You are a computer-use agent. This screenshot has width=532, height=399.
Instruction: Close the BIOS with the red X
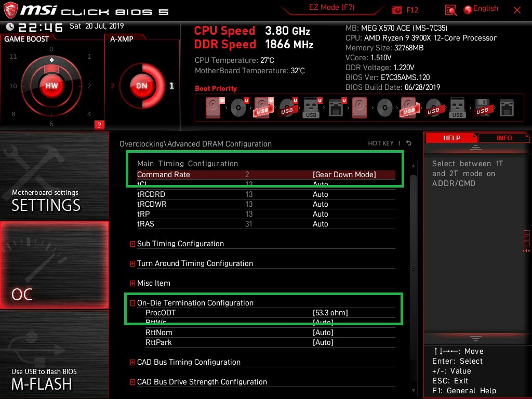tap(517, 10)
